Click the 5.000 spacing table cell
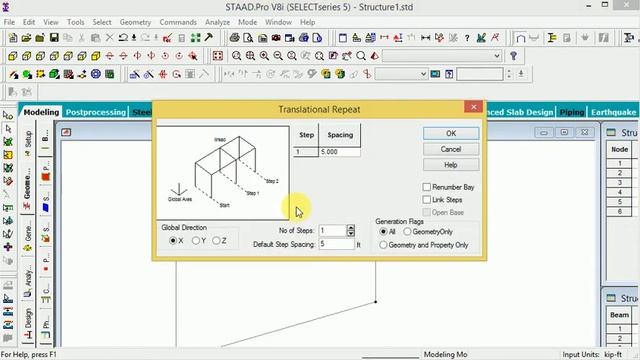The image size is (640, 360). click(340, 152)
